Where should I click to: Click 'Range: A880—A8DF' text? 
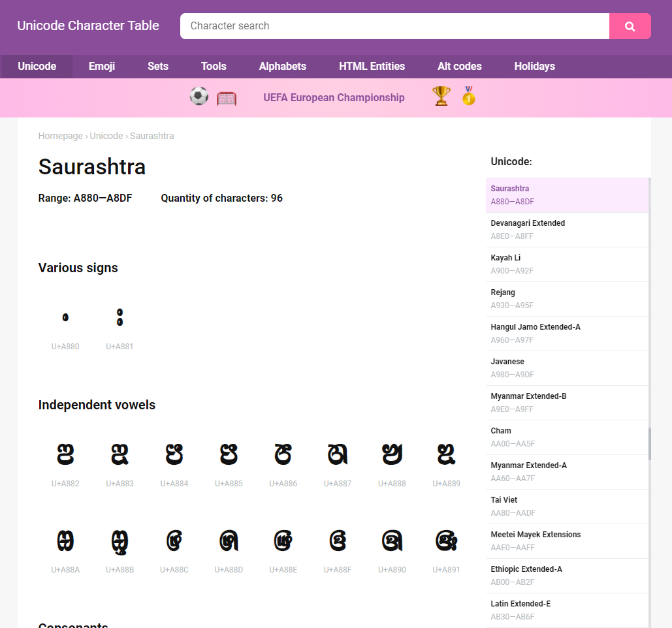[x=86, y=198]
